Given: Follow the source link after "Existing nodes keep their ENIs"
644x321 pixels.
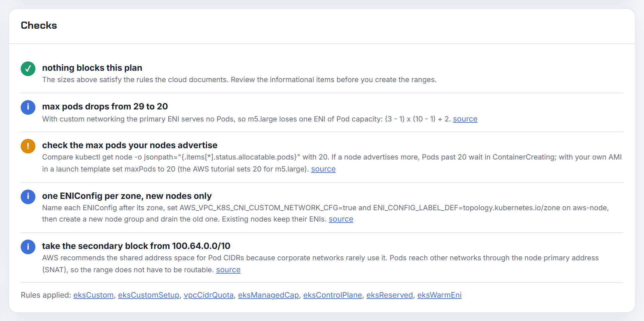Looking at the screenshot, I should pyautogui.click(x=341, y=219).
